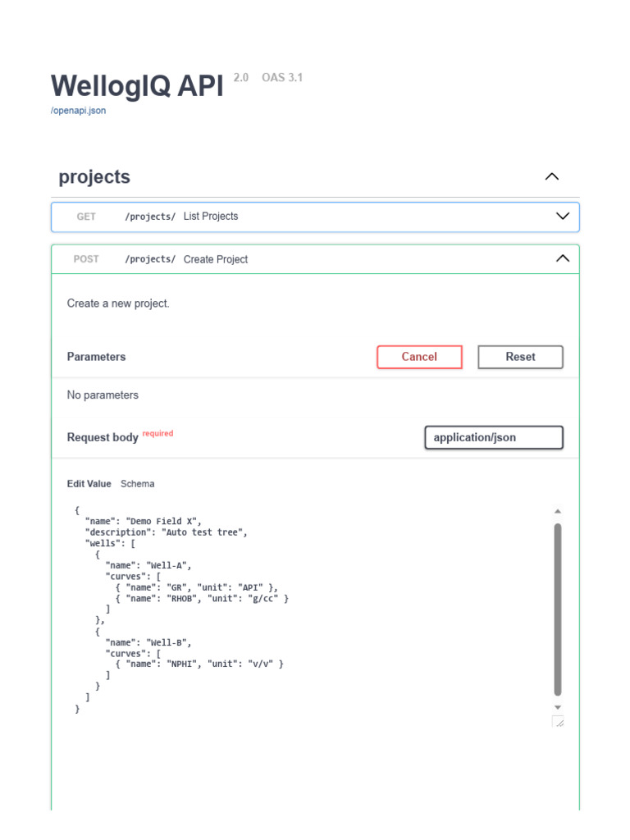Click the projects tag heading
The image size is (630, 840).
point(94,177)
